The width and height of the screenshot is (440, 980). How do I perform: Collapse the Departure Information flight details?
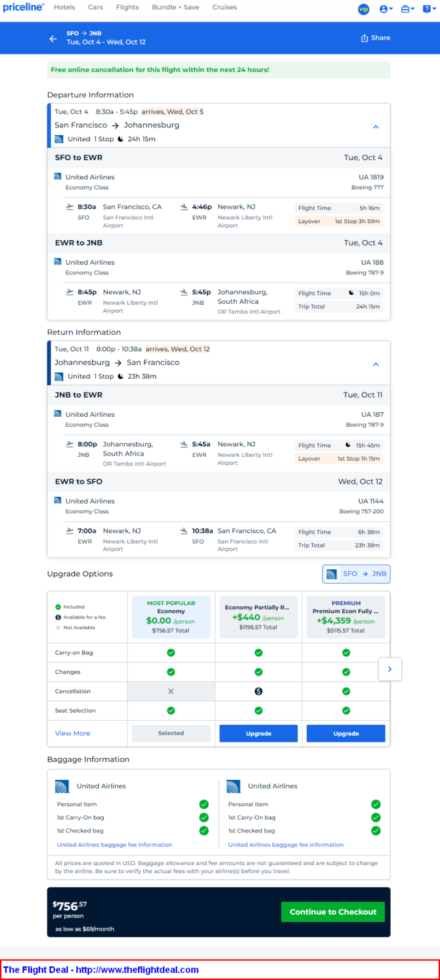click(376, 127)
